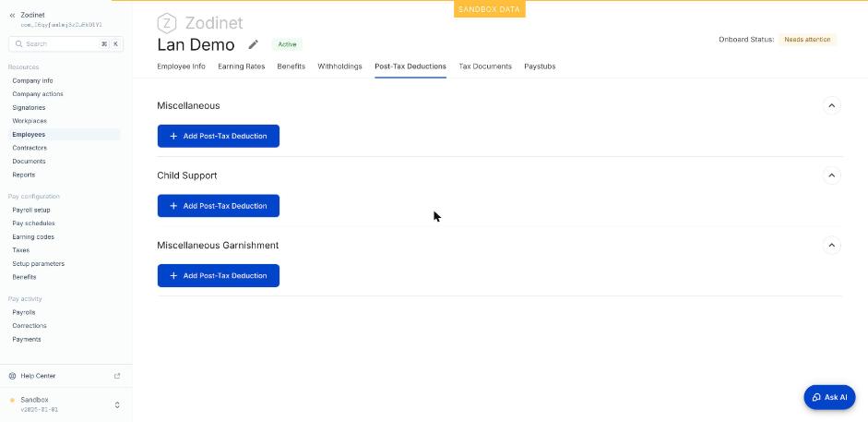Screen dimensions: 868x422
Task: Go to Payrolls page
Action: pos(24,312)
